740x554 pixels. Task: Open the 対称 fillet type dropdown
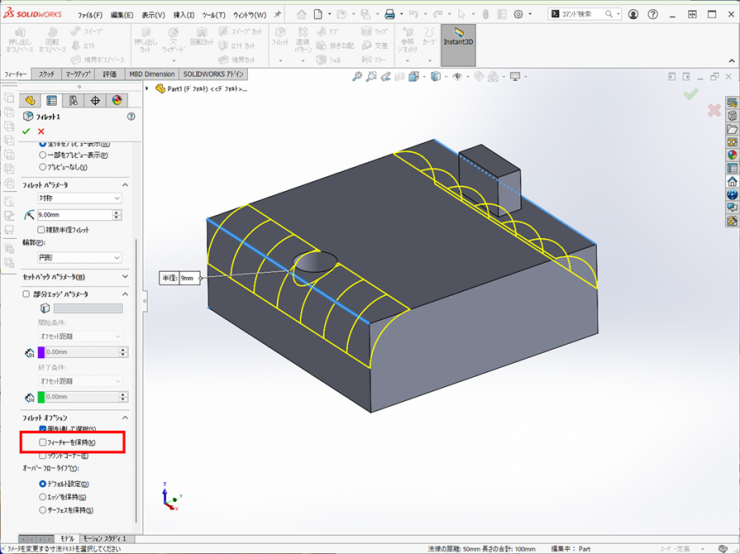coord(79,198)
